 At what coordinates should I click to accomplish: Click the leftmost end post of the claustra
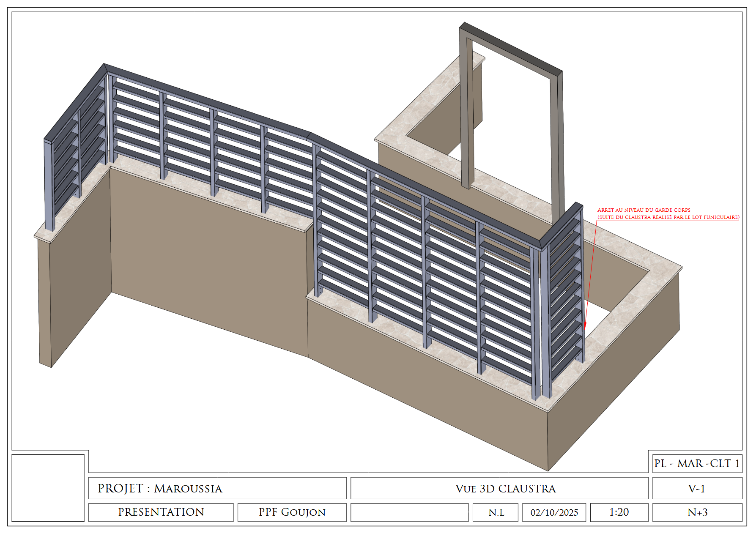[x=49, y=186]
